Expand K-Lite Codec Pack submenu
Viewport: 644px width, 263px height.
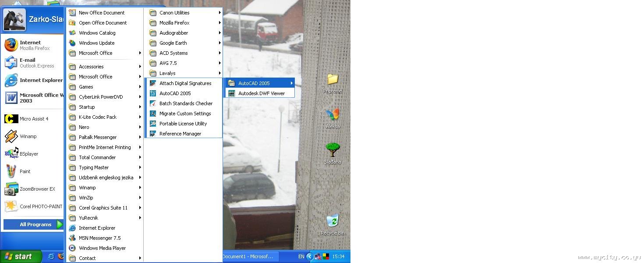click(x=105, y=117)
